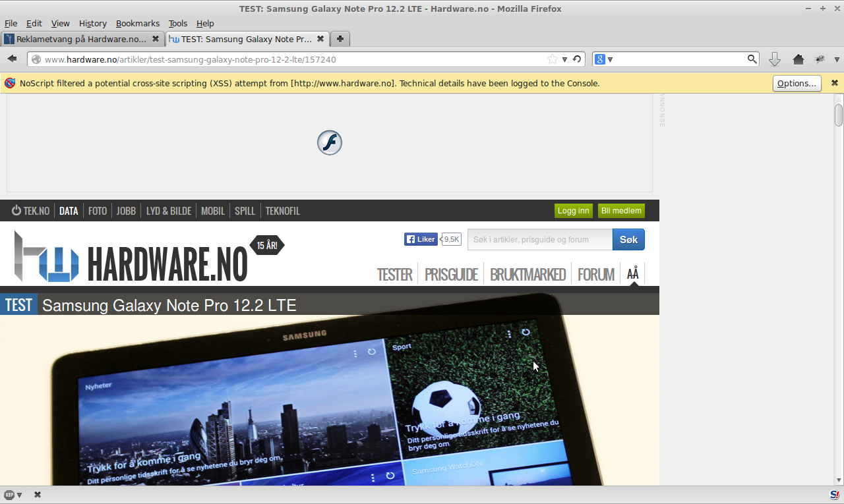This screenshot has height=504, width=844.
Task: Bookmark this page with the star icon
Action: coord(553,59)
